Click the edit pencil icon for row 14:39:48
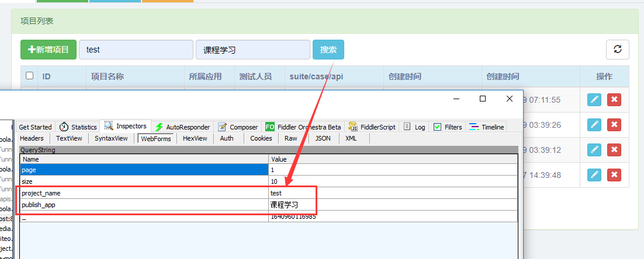This screenshot has width=644, height=259. pos(594,175)
